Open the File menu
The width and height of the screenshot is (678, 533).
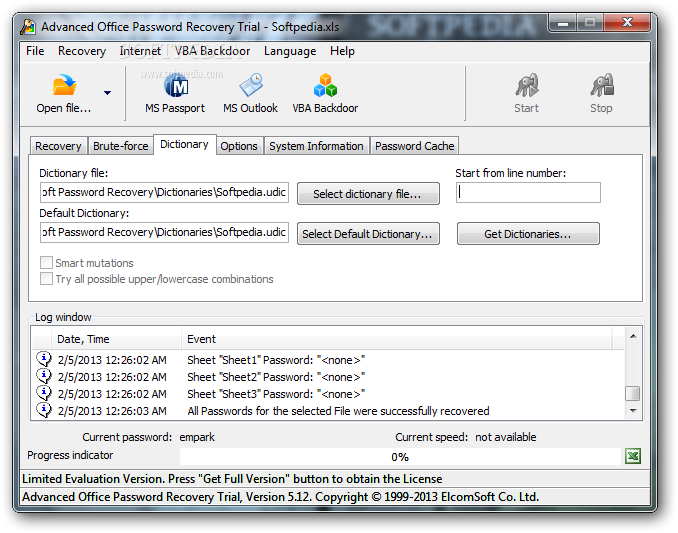tap(35, 51)
